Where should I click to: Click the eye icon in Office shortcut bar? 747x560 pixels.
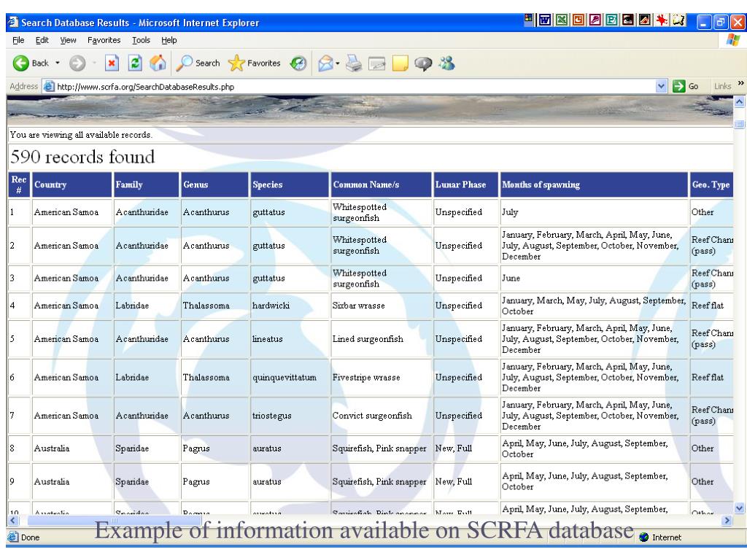click(x=628, y=20)
